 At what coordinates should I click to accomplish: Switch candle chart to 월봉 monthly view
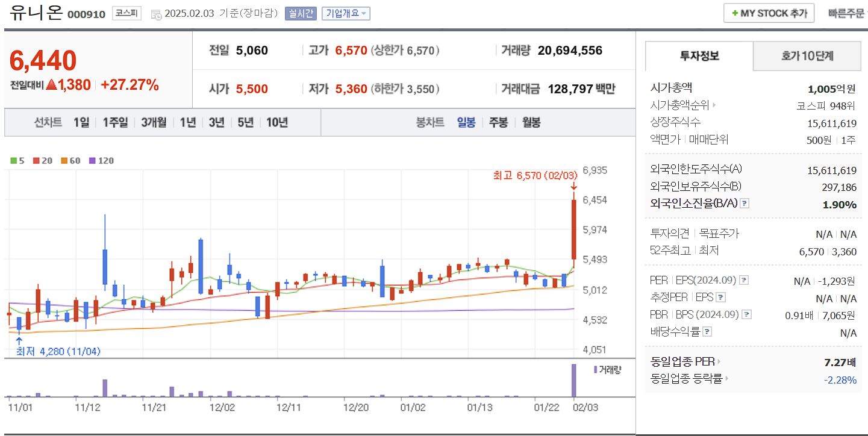pyautogui.click(x=530, y=122)
